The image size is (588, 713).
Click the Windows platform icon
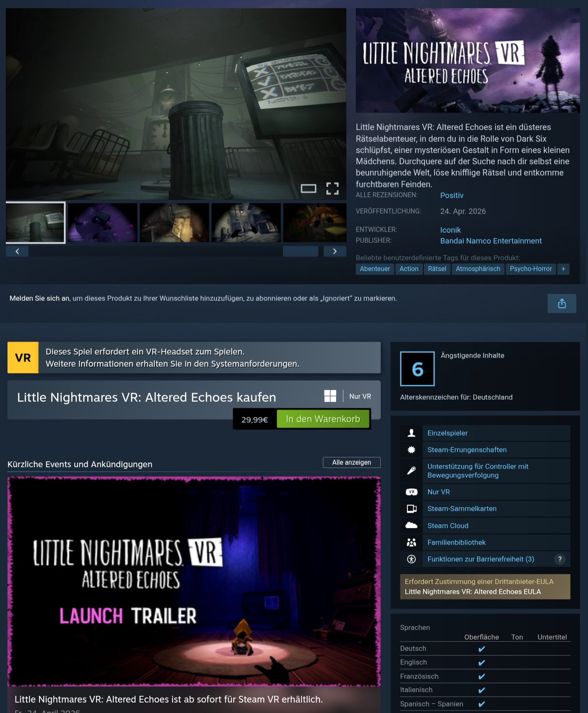coord(330,396)
